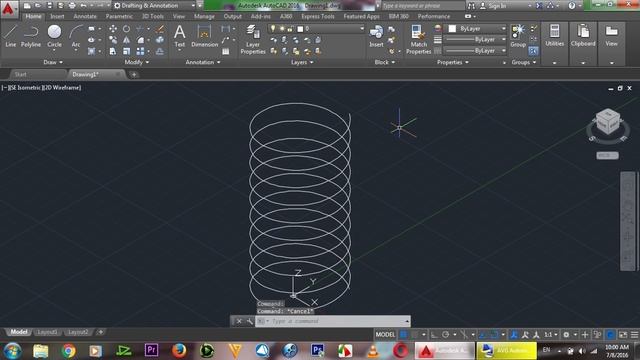Click the Stretch tool in Modify panel

tap(113, 51)
